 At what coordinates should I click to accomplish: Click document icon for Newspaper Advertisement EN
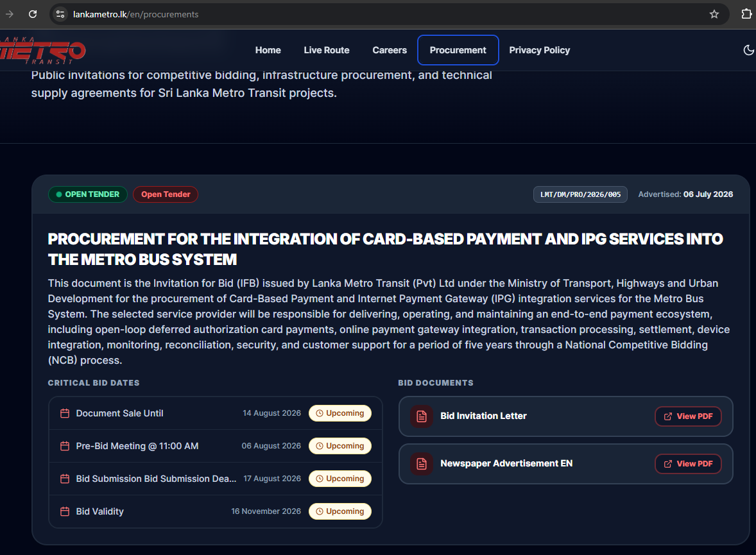pos(422,464)
